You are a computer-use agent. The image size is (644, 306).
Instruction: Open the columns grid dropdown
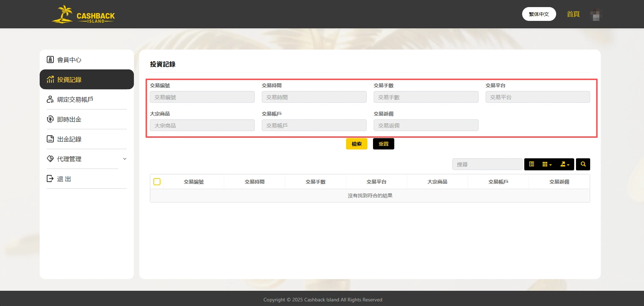(547, 164)
